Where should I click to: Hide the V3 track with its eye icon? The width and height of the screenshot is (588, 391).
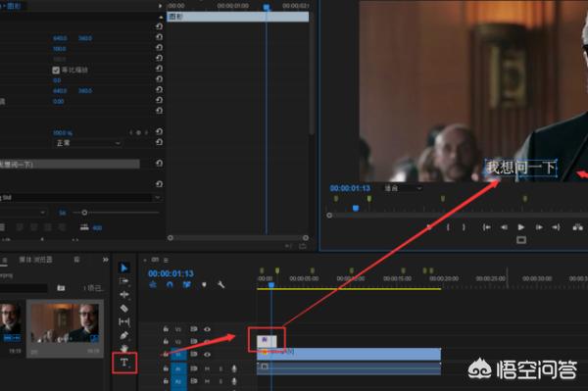click(207, 329)
